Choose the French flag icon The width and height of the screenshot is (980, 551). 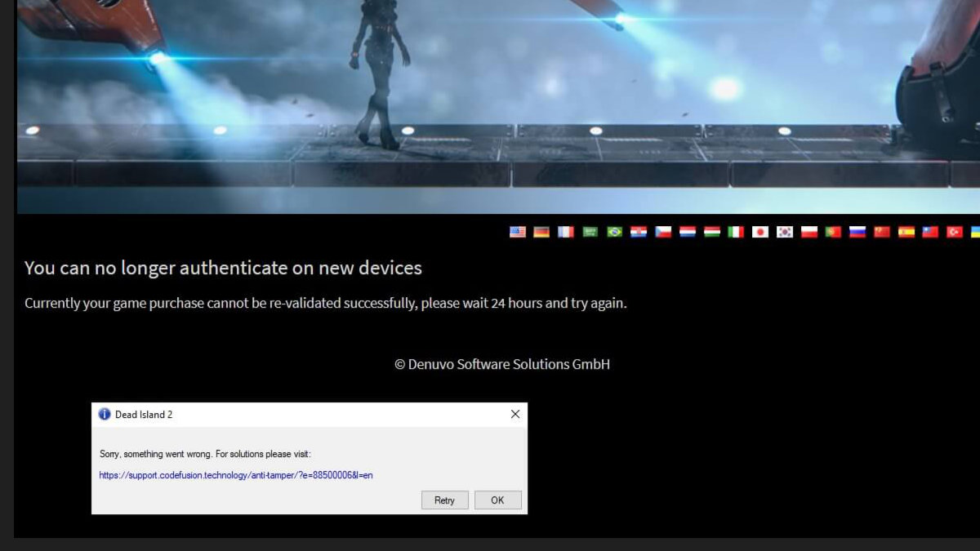coord(564,233)
